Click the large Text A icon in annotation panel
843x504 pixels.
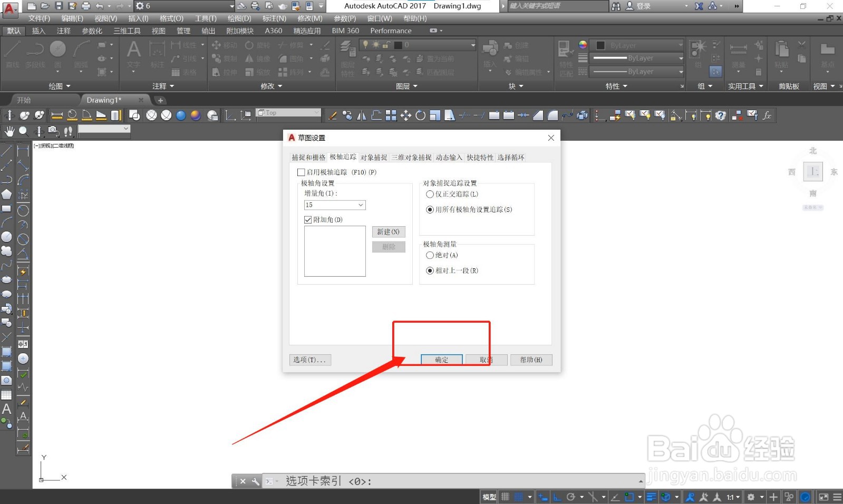coord(134,50)
